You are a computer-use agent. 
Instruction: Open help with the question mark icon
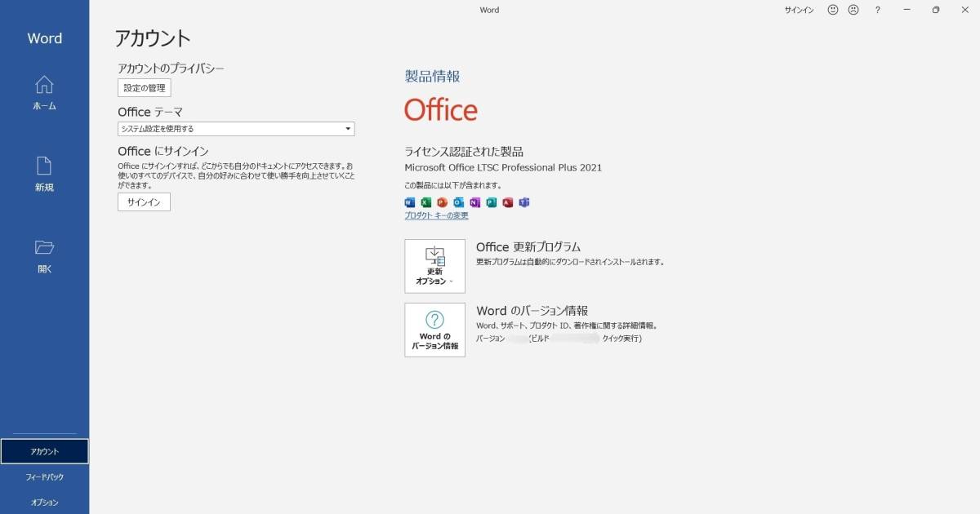coord(878,10)
